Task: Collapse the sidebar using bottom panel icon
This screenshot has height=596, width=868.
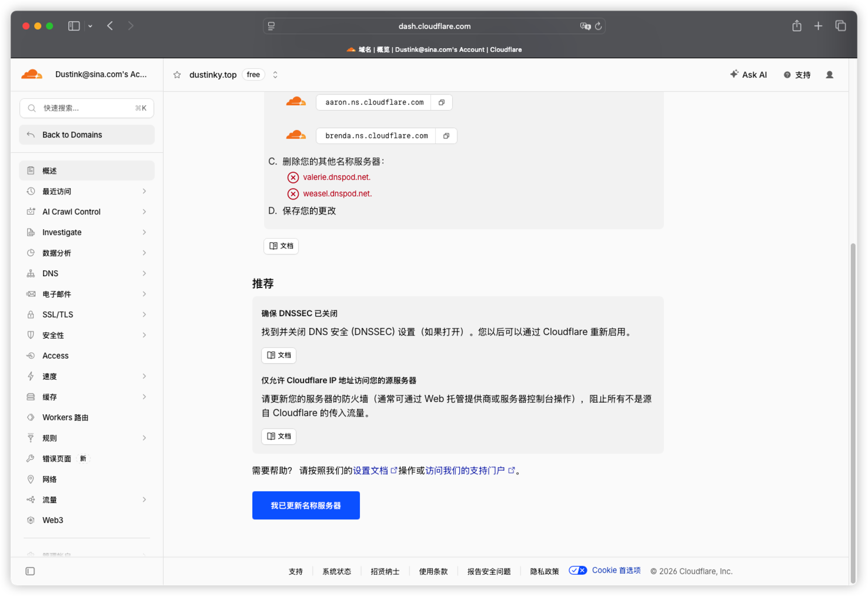Action: pos(30,571)
